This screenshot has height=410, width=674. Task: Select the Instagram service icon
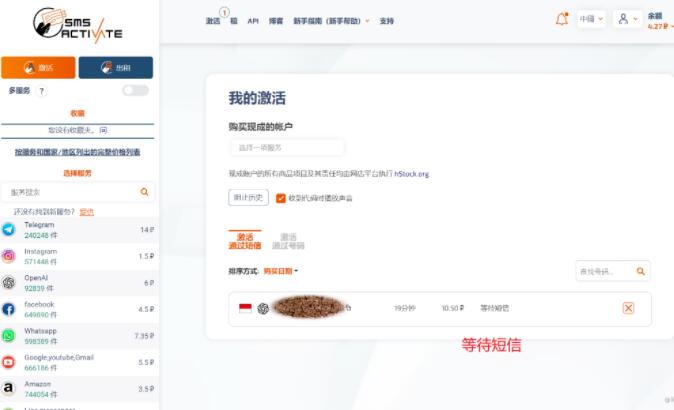(x=9, y=256)
